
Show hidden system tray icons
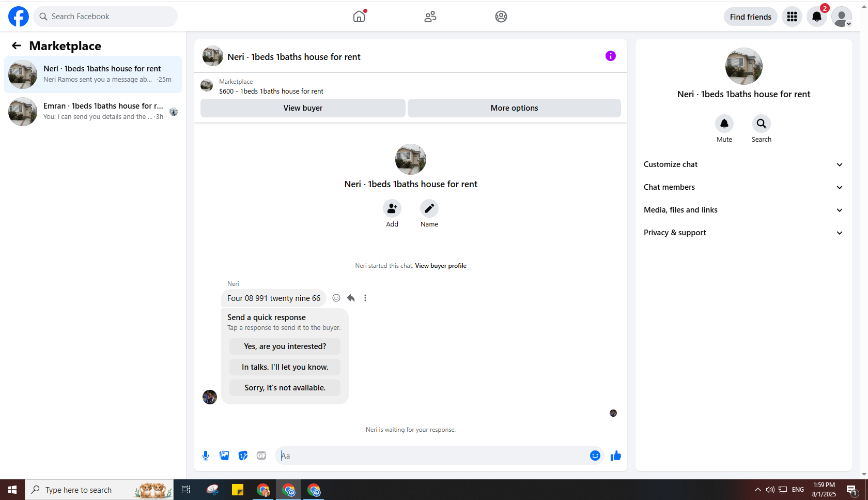[x=757, y=490]
